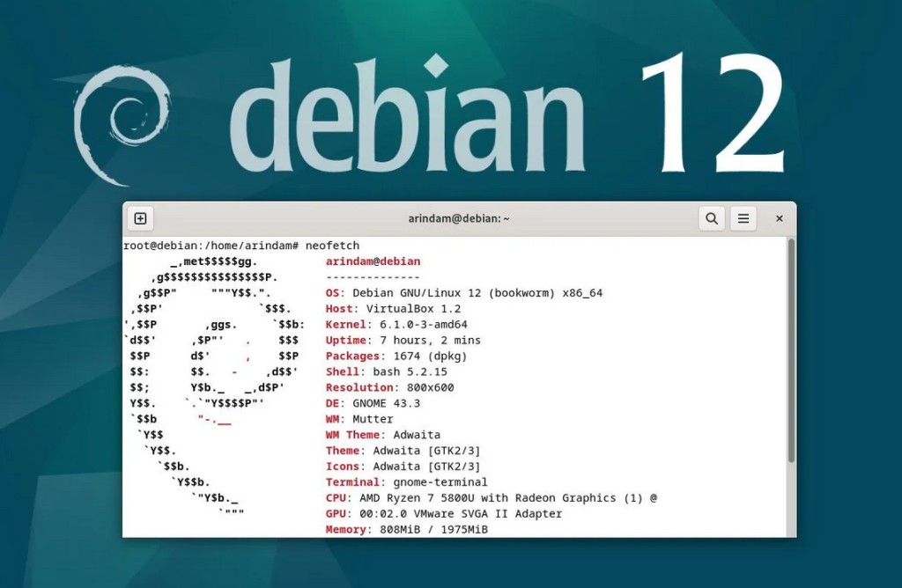
Task: Select the Kernel: 6.1.0-3-amd64 line
Action: click(396, 325)
